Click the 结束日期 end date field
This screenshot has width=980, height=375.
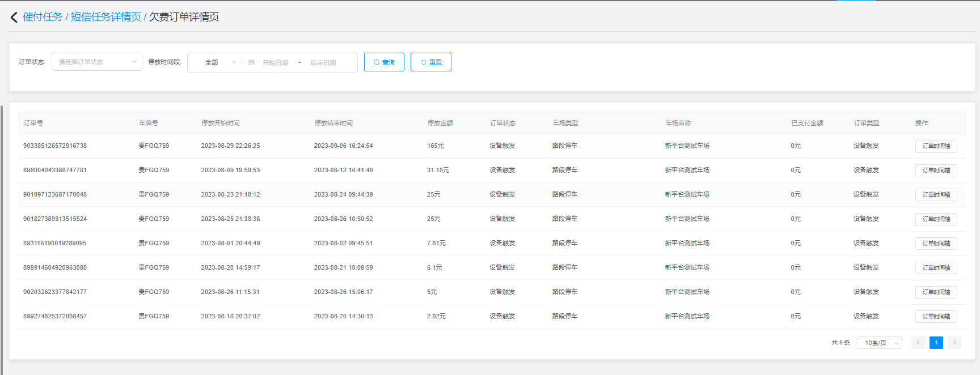[323, 63]
